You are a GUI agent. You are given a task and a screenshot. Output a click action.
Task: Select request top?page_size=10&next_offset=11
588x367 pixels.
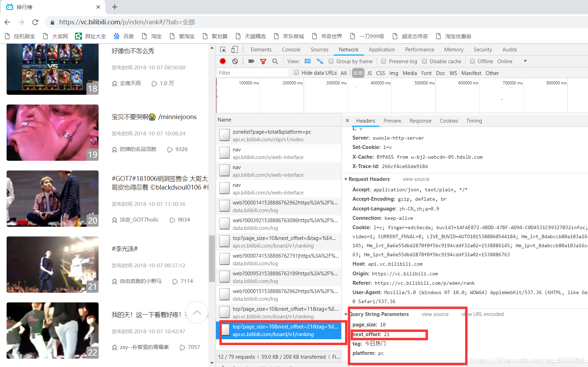278,312
